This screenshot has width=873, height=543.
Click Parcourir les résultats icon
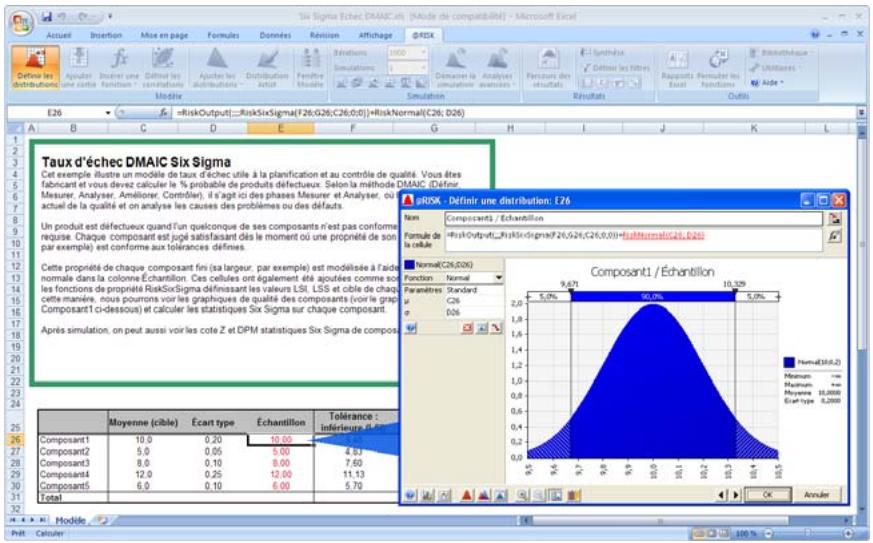click(x=548, y=67)
